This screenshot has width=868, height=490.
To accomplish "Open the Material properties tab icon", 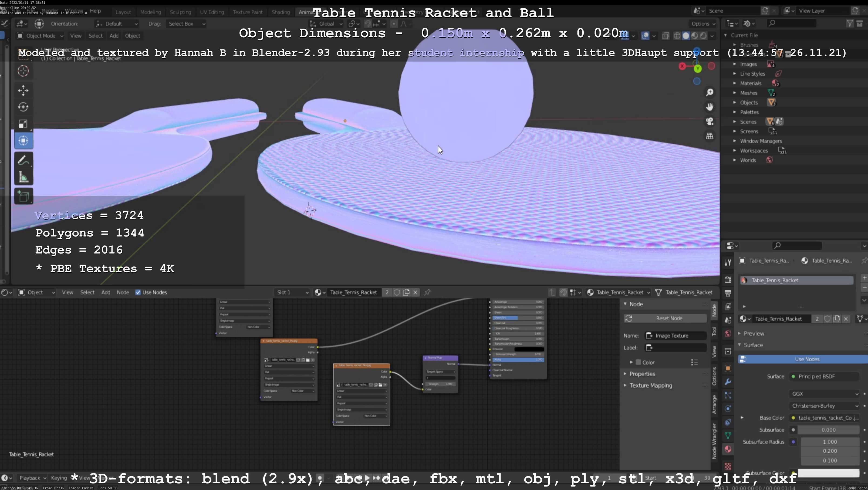I will click(x=728, y=449).
